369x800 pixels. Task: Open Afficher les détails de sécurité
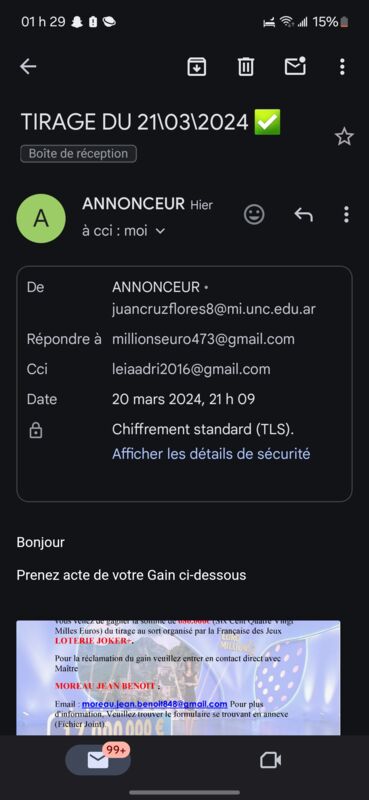[211, 454]
